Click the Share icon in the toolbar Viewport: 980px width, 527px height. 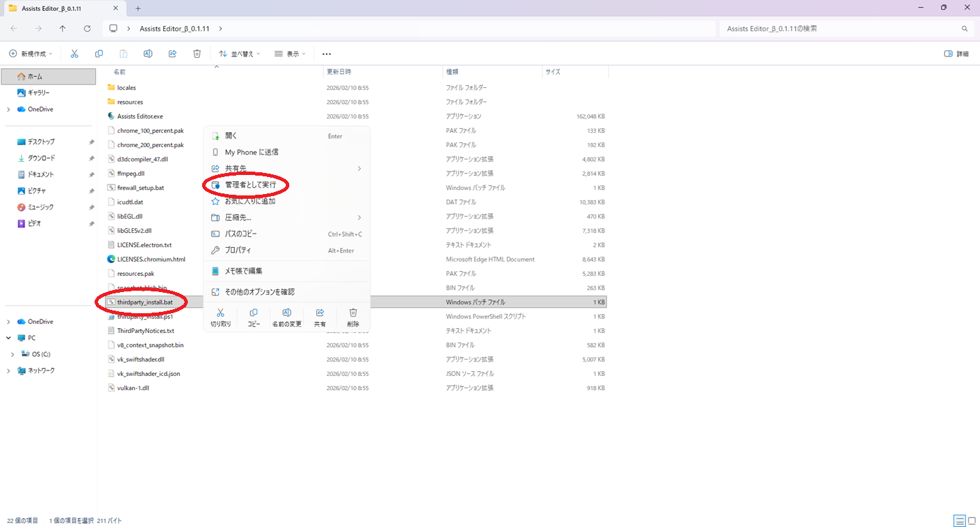(x=172, y=54)
